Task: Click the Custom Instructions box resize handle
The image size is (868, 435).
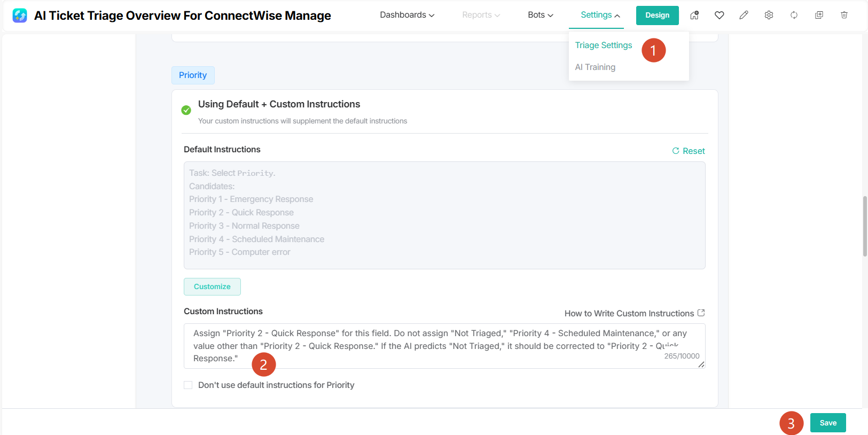Action: point(701,364)
